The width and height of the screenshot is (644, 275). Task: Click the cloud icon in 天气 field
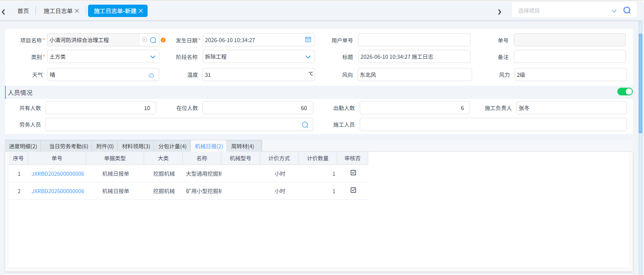coord(151,75)
